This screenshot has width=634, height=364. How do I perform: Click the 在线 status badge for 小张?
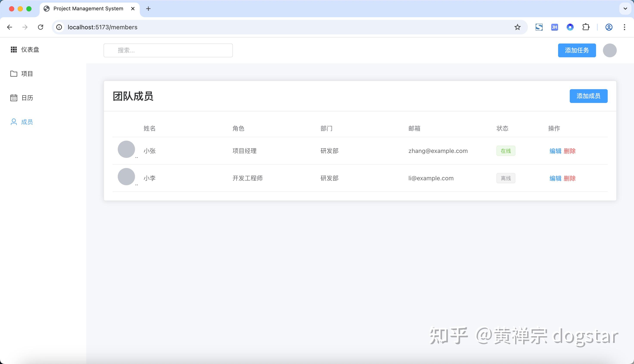pos(506,151)
